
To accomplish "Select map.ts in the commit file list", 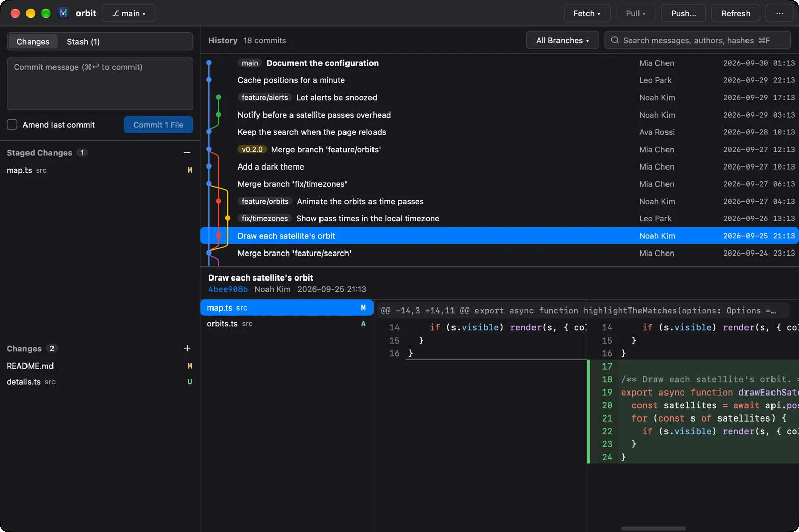I will (287, 307).
